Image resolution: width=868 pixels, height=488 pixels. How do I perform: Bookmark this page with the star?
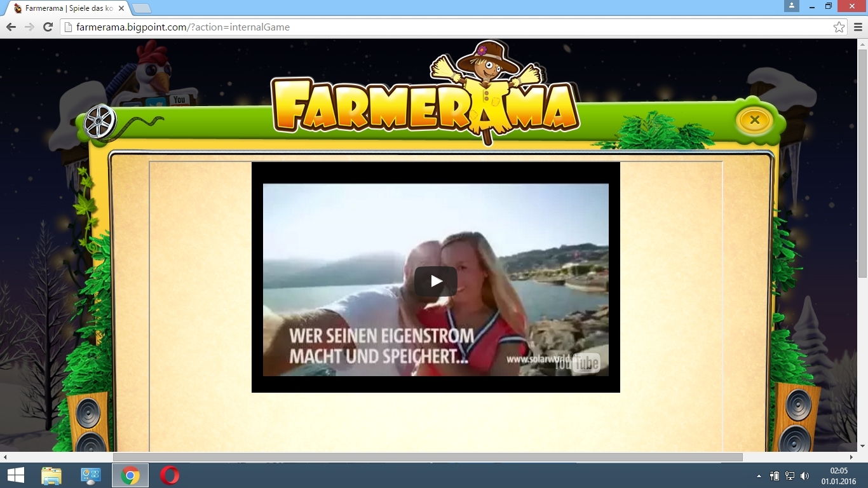(839, 27)
